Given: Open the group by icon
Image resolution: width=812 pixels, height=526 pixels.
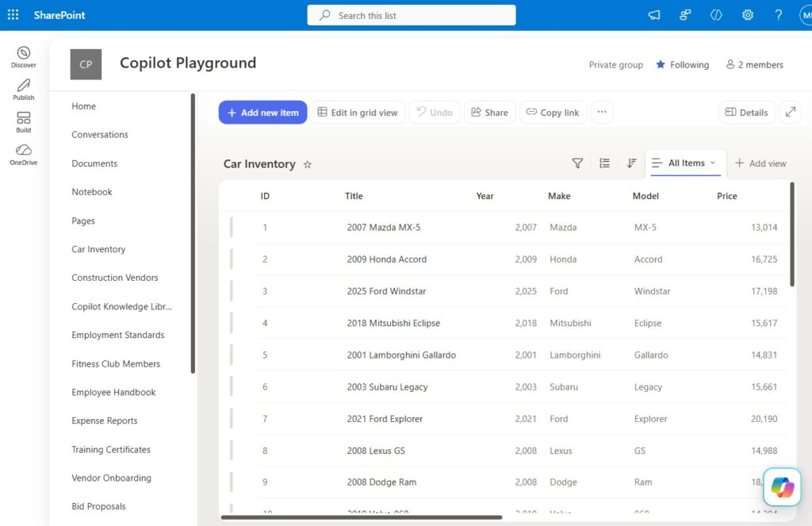Looking at the screenshot, I should pos(604,163).
